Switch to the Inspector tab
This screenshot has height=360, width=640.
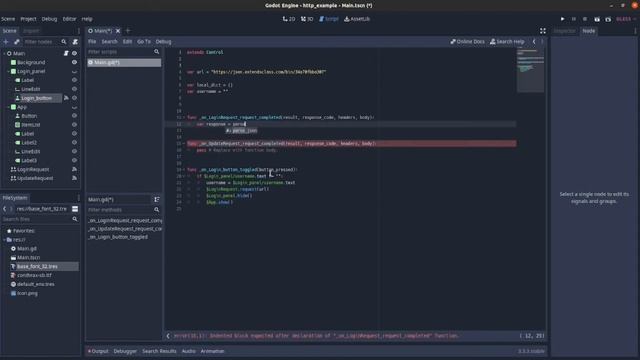pos(564,31)
